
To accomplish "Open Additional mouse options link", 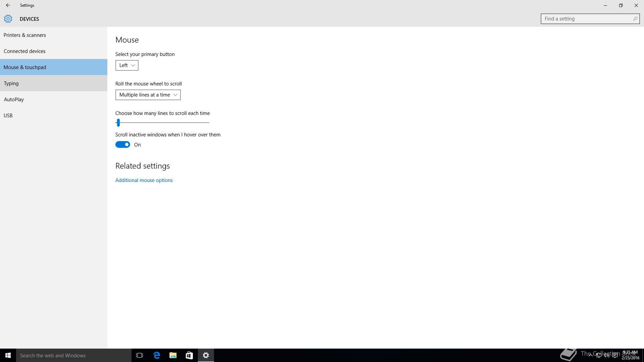I will (x=144, y=180).
